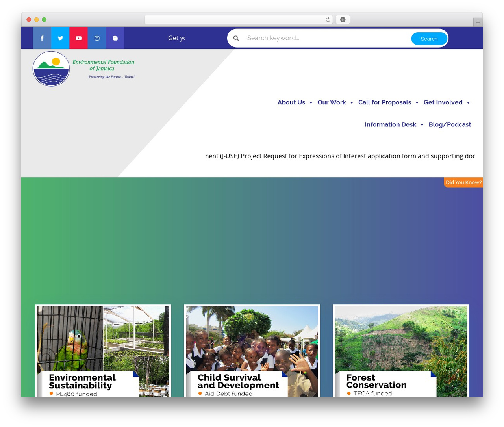Click the 'Aid Debt funded' label
Screen dimensions: 504x427
coord(229,394)
